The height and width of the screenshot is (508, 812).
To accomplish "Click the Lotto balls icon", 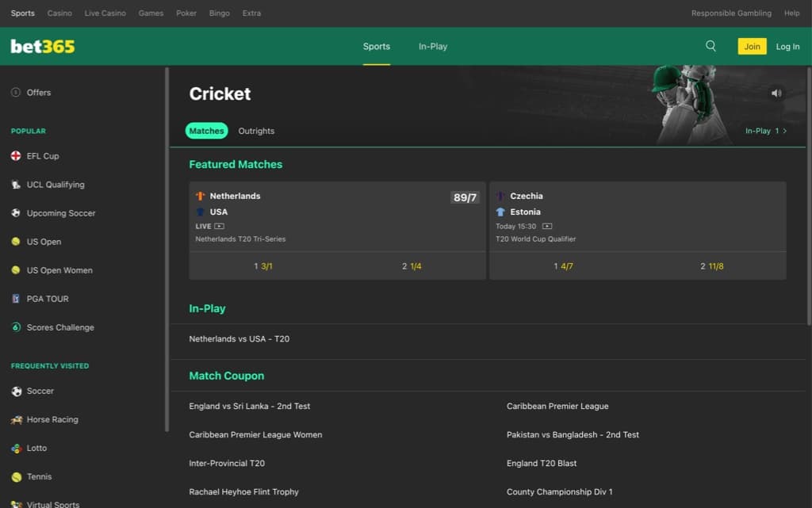I will click(x=17, y=448).
